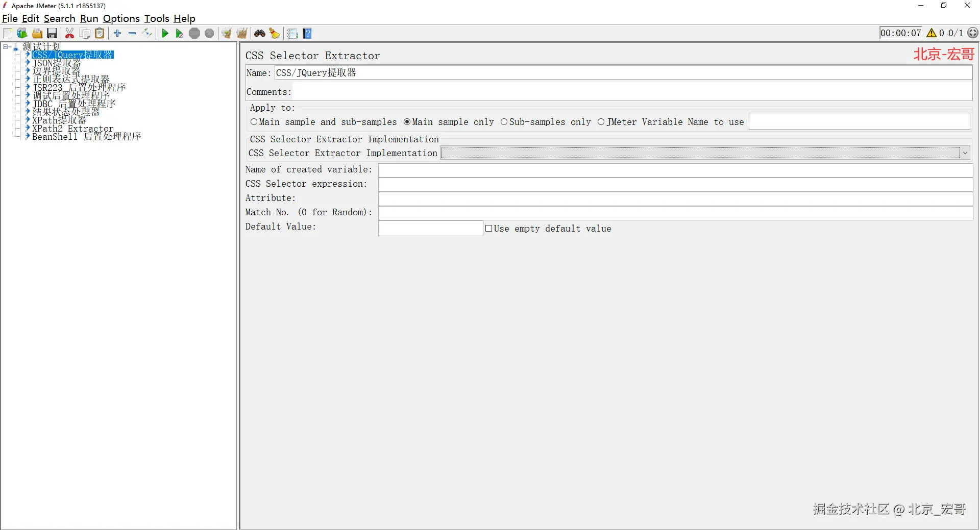Start the test with green play icon
Screen dimensions: 980x530
tap(165, 33)
